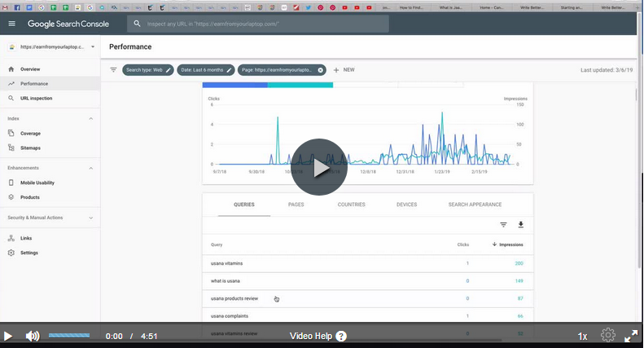Click the Mobile Usability phone icon
Viewport: 644px width, 348px height.
click(x=11, y=183)
